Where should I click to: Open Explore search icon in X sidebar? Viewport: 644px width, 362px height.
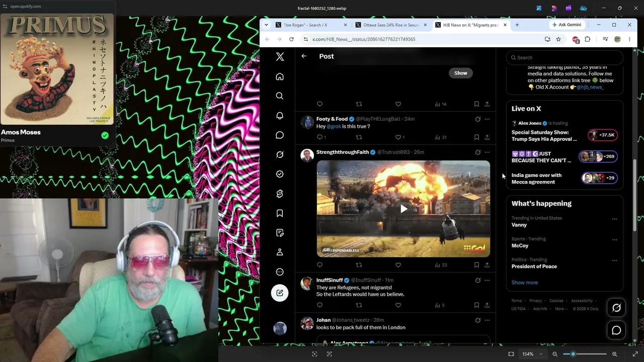click(280, 96)
